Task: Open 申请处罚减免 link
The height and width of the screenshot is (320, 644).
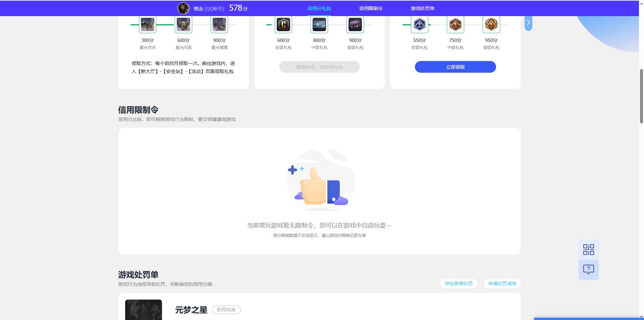Action: [x=502, y=283]
